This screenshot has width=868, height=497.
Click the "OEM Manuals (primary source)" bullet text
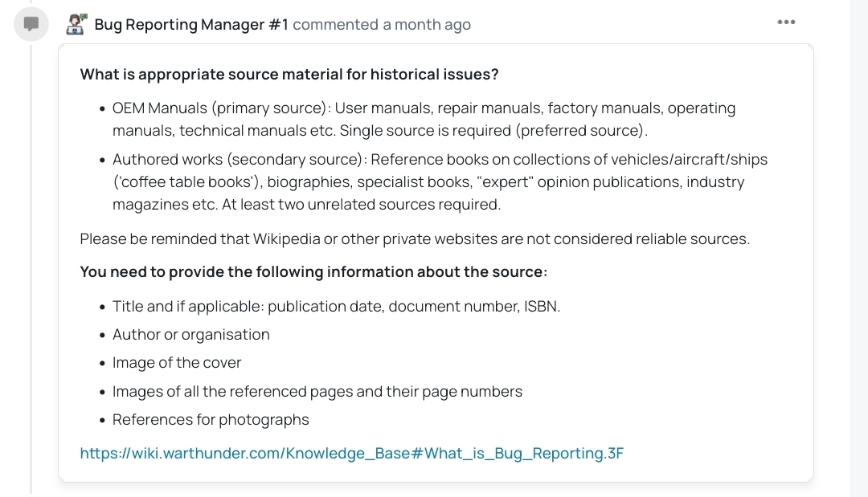pos(222,108)
